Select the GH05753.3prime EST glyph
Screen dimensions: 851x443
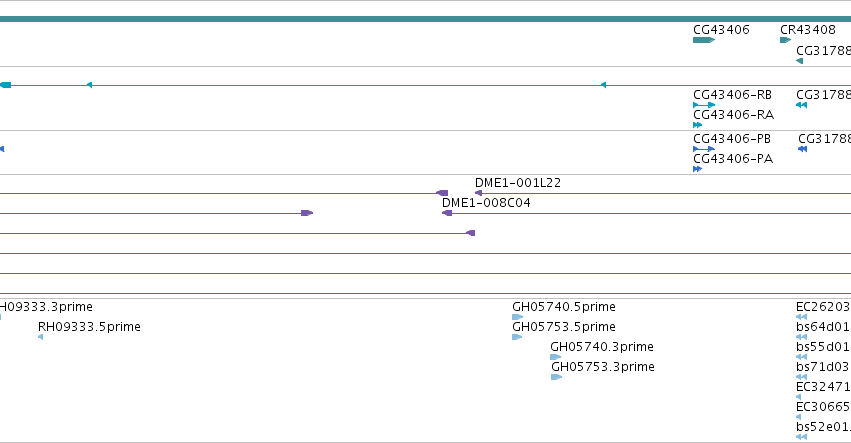(557, 377)
